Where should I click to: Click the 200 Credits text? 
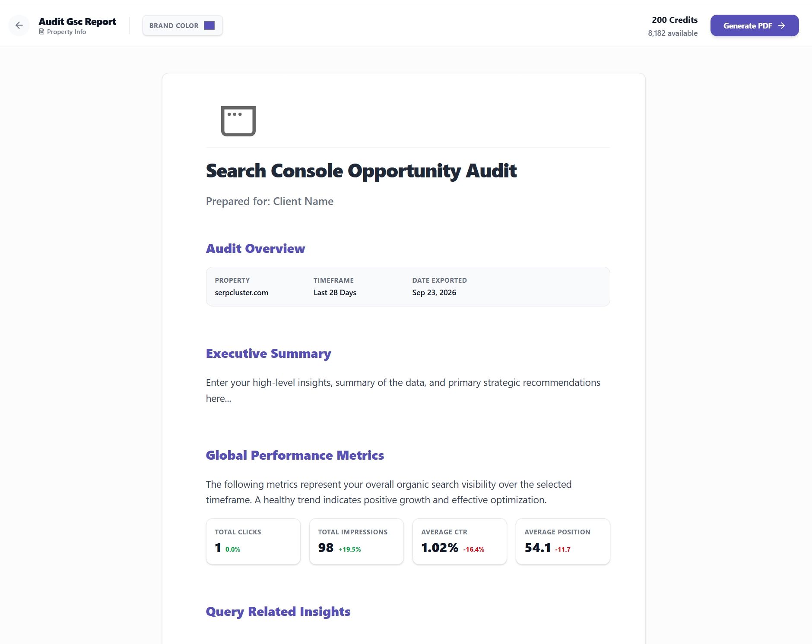675,20
